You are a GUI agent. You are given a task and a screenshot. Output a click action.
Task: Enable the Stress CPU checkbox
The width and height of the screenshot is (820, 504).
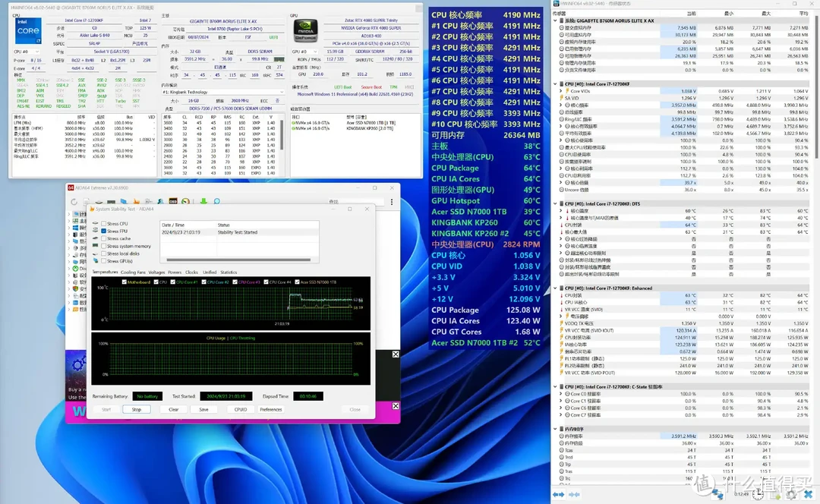coord(103,223)
